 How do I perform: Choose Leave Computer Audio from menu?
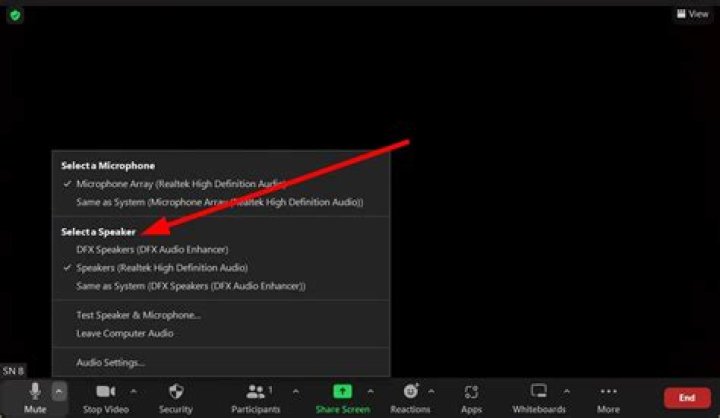pyautogui.click(x=124, y=333)
